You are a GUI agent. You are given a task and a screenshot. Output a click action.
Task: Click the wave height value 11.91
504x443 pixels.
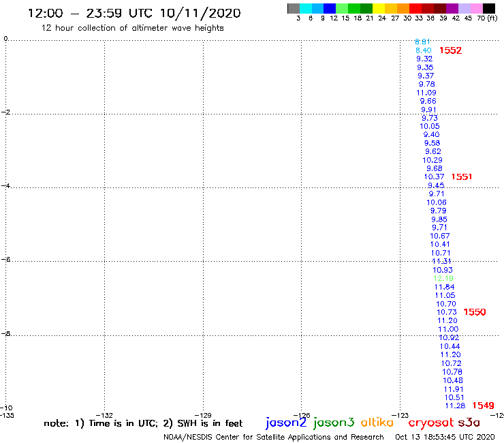454,389
